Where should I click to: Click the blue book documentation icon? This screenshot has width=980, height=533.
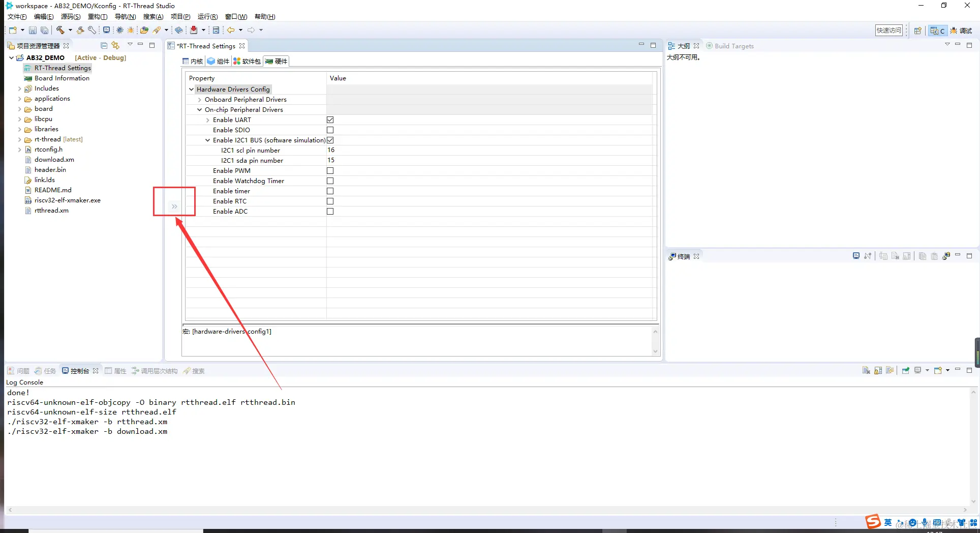pyautogui.click(x=179, y=30)
